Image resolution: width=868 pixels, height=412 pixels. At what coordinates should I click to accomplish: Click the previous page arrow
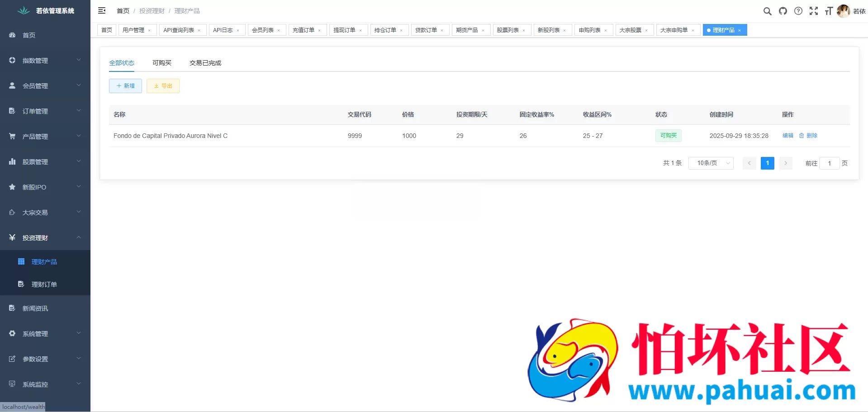click(x=749, y=163)
